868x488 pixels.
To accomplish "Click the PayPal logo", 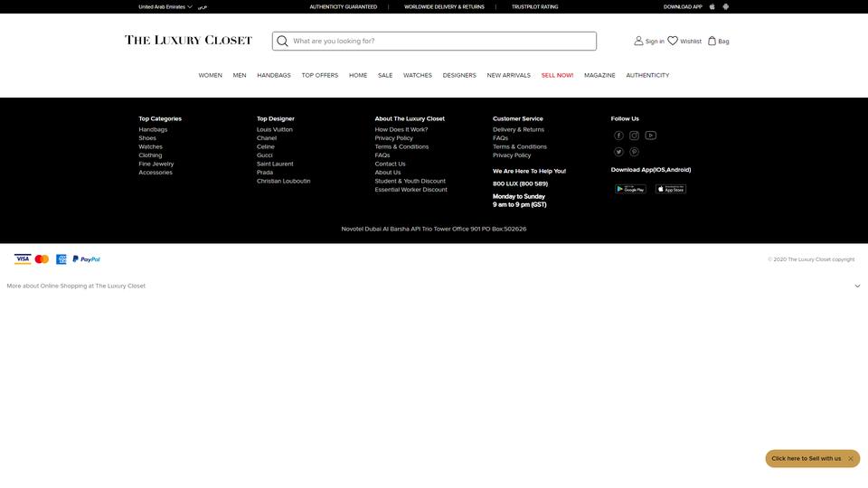I will 87,259.
